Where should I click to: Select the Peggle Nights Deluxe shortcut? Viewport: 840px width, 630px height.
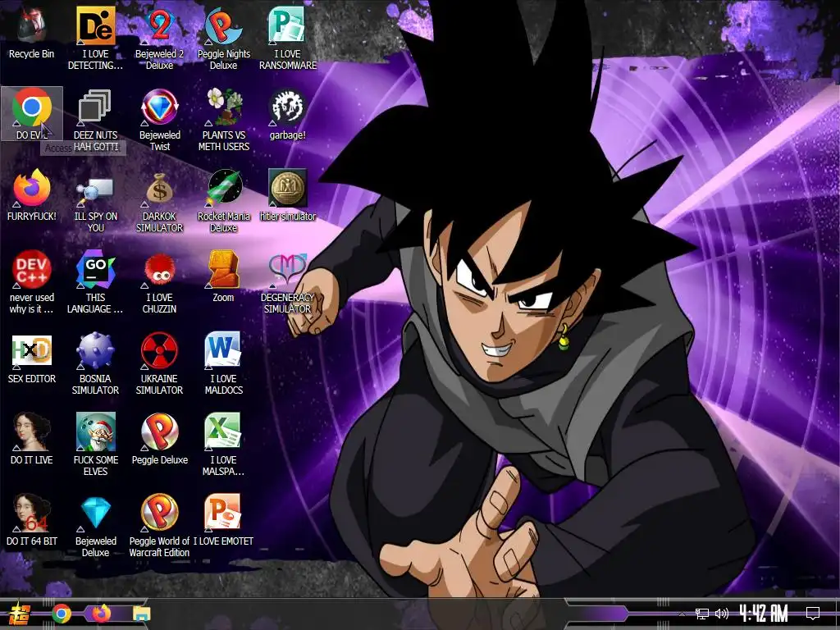(224, 39)
